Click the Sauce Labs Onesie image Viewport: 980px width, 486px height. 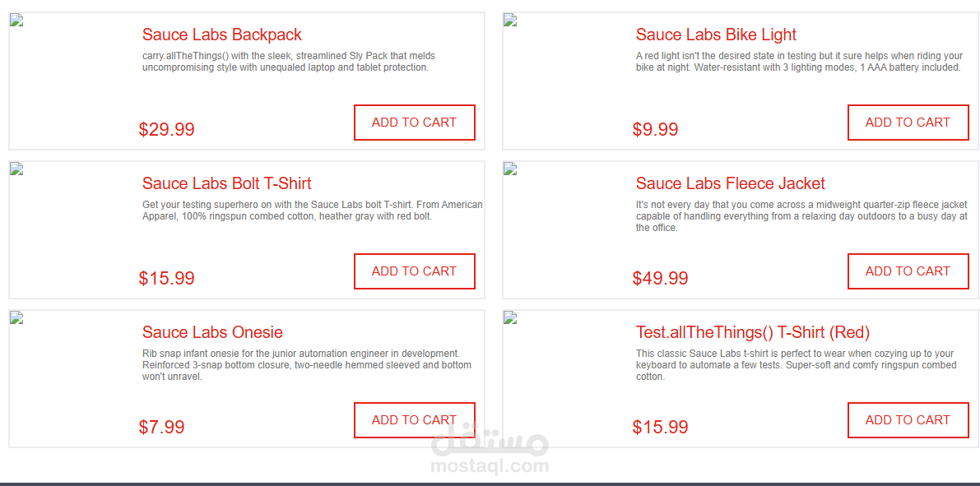tap(16, 318)
